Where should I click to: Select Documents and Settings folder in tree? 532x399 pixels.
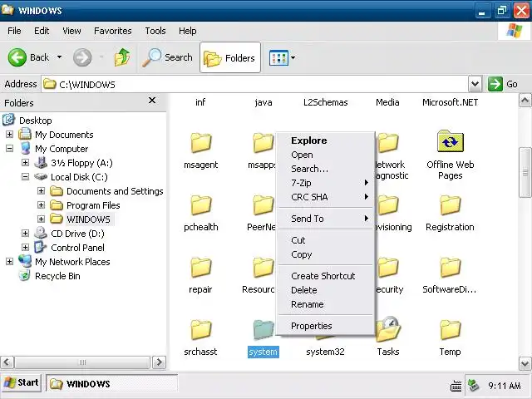[x=115, y=191]
